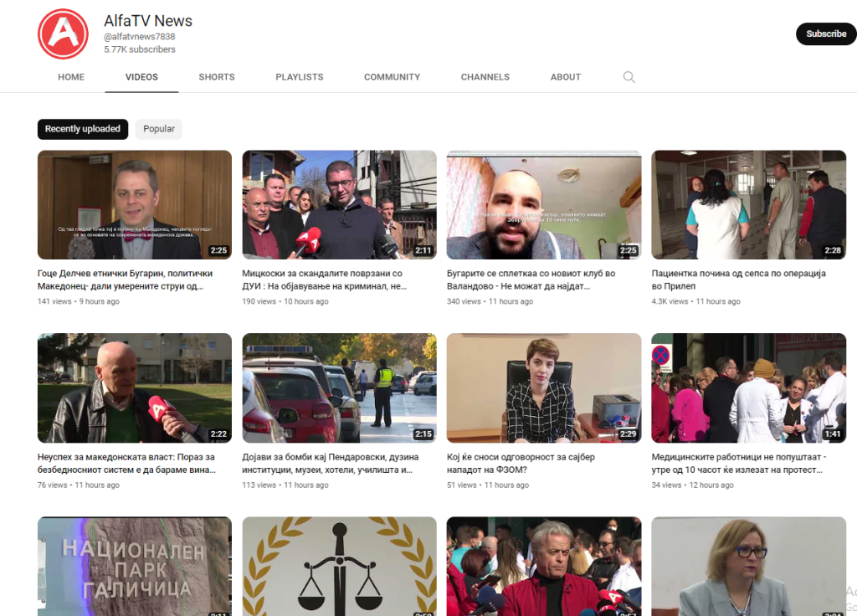The height and width of the screenshot is (616, 857).
Task: Open the PLAYLISTS tab
Action: click(x=300, y=77)
